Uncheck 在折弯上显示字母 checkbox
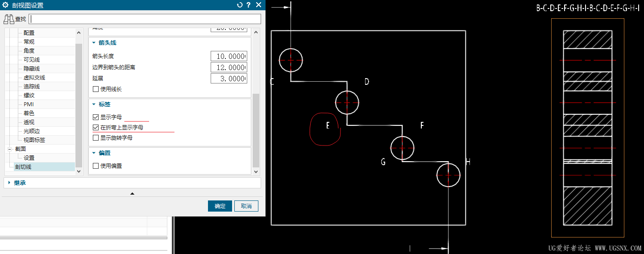The height and width of the screenshot is (254, 644). (x=96, y=127)
